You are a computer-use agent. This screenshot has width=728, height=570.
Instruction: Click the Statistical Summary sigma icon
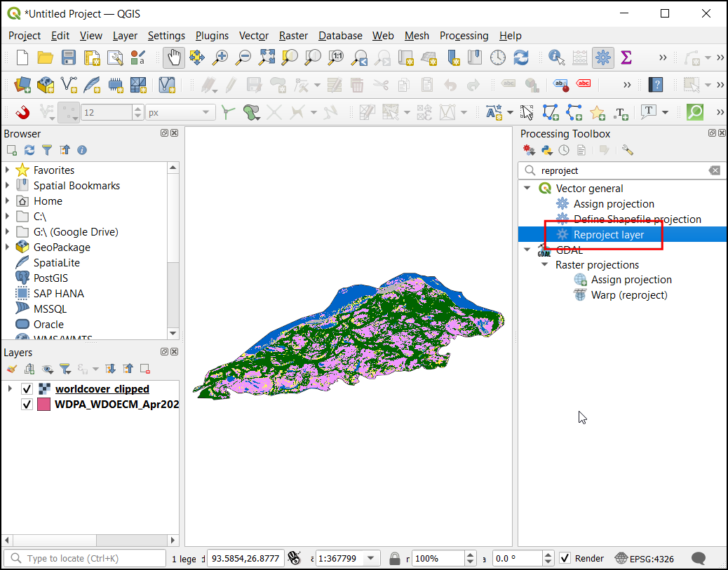[626, 57]
